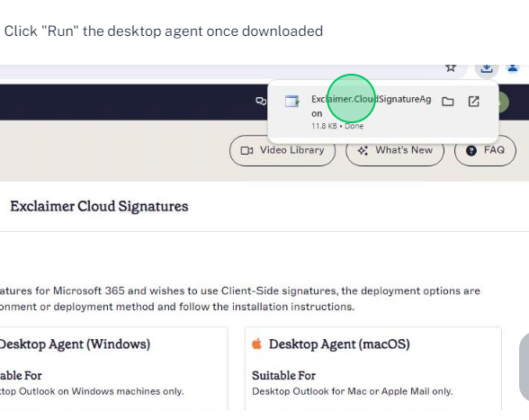Open the FAQ button
Screen dimensions: 529x420
[x=485, y=150]
